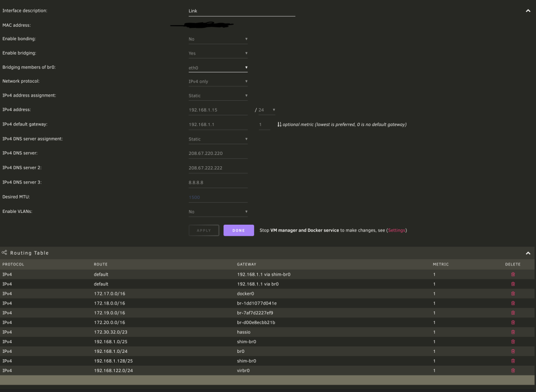536x392 pixels.
Task: Edit the IPv4 DNS server field
Action: click(218, 153)
